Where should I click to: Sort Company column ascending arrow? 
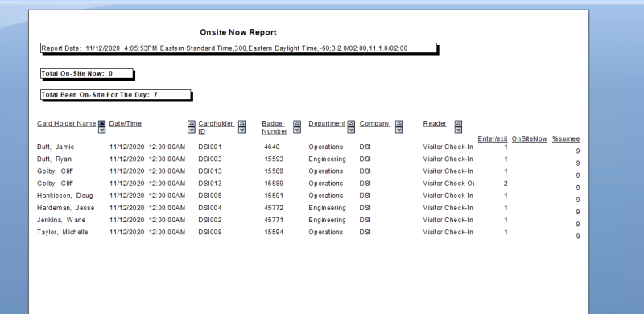[x=398, y=124]
